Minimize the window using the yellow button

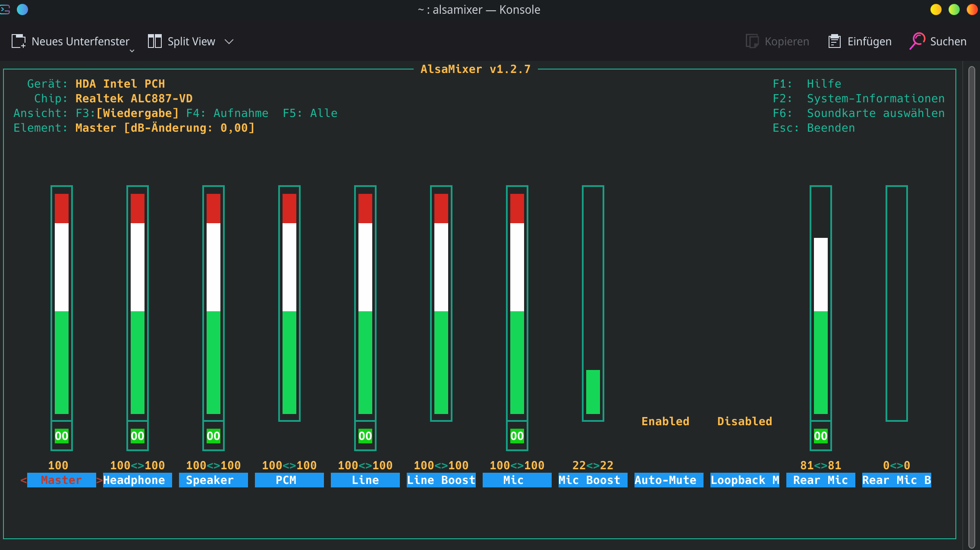pyautogui.click(x=936, y=9)
